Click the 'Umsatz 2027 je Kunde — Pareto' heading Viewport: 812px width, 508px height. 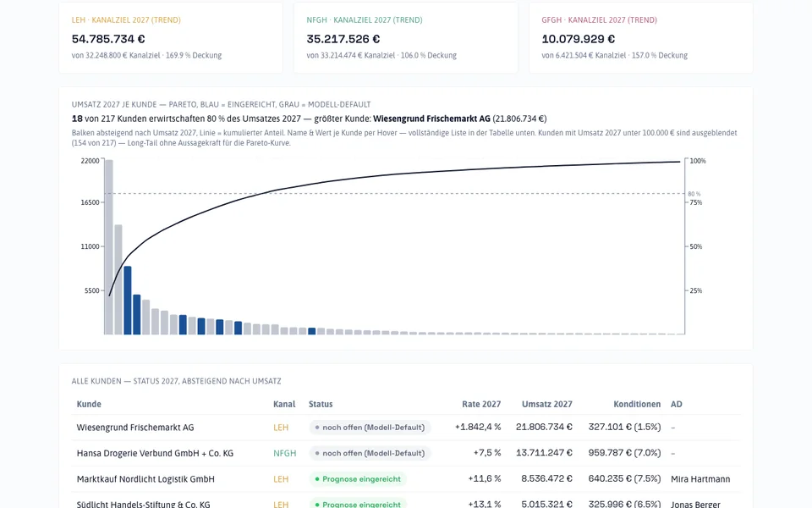[x=221, y=104]
